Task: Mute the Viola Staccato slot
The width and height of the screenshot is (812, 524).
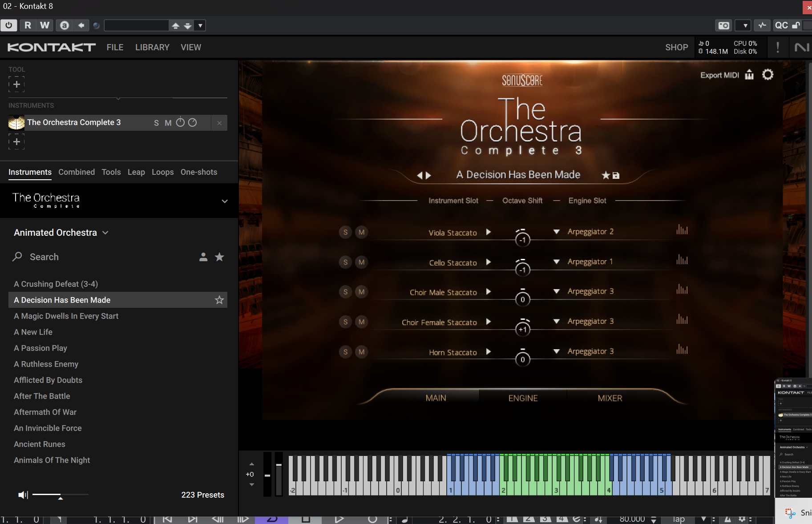Action: coord(361,232)
